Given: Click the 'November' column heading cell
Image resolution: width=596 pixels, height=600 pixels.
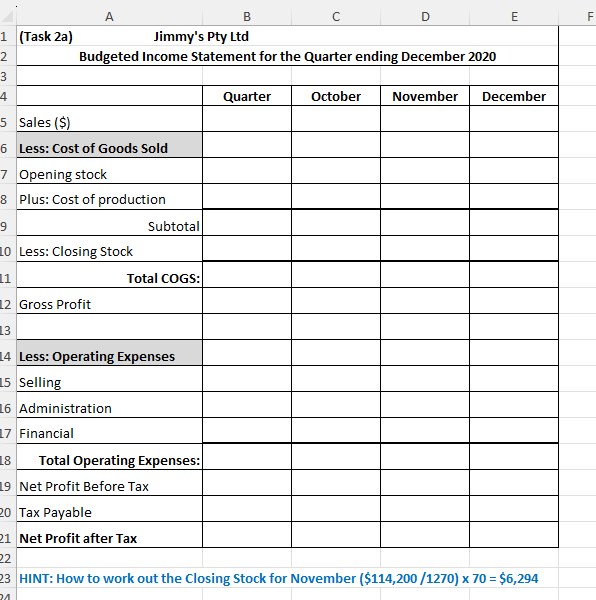Looking at the screenshot, I should (x=425, y=96).
